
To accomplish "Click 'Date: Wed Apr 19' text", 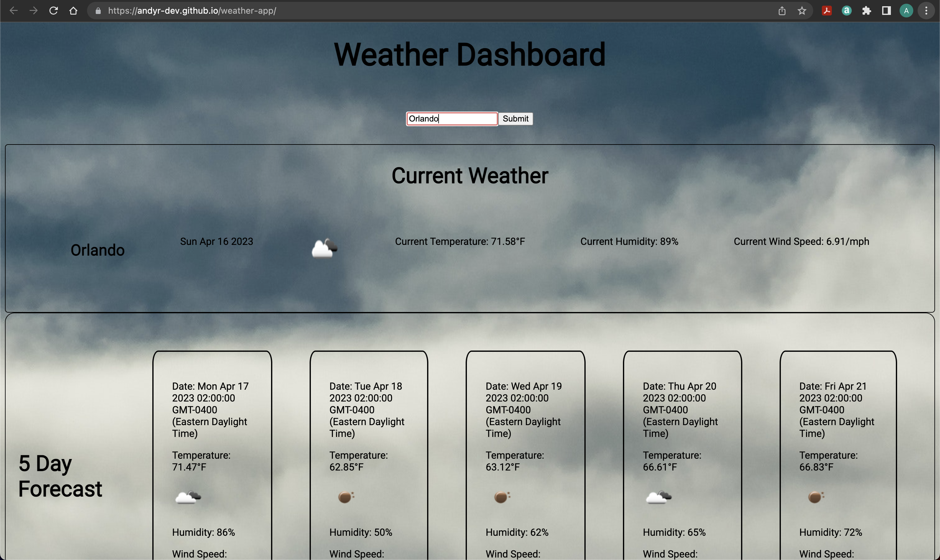I will click(524, 386).
